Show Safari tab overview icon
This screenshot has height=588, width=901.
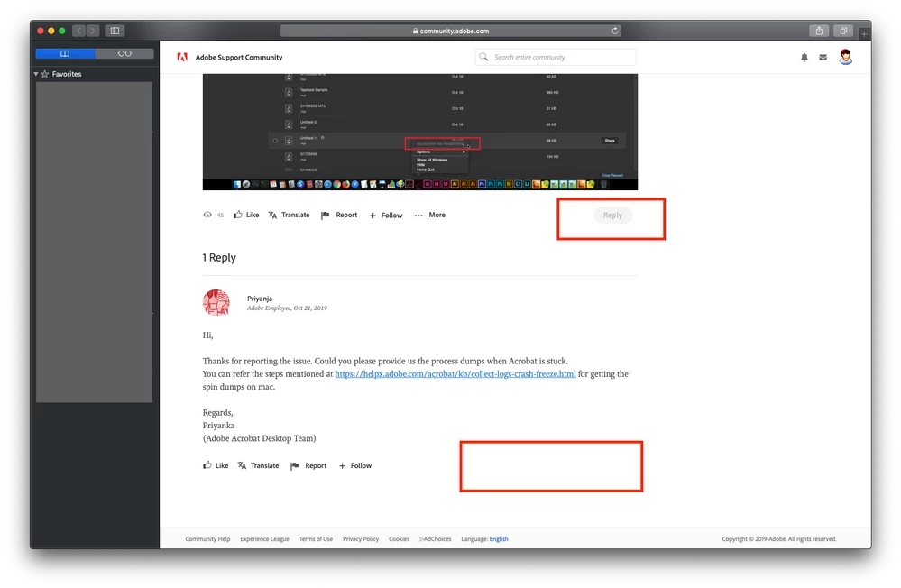843,31
